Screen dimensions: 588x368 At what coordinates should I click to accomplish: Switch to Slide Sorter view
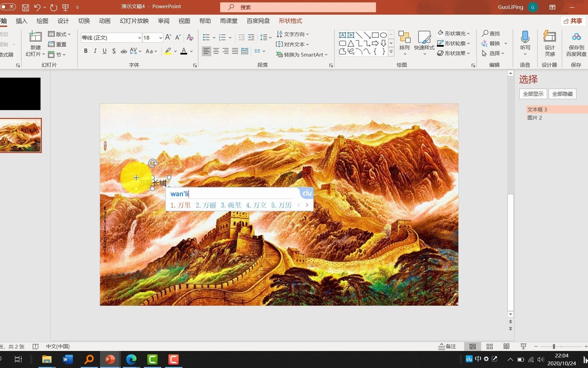(x=490, y=347)
